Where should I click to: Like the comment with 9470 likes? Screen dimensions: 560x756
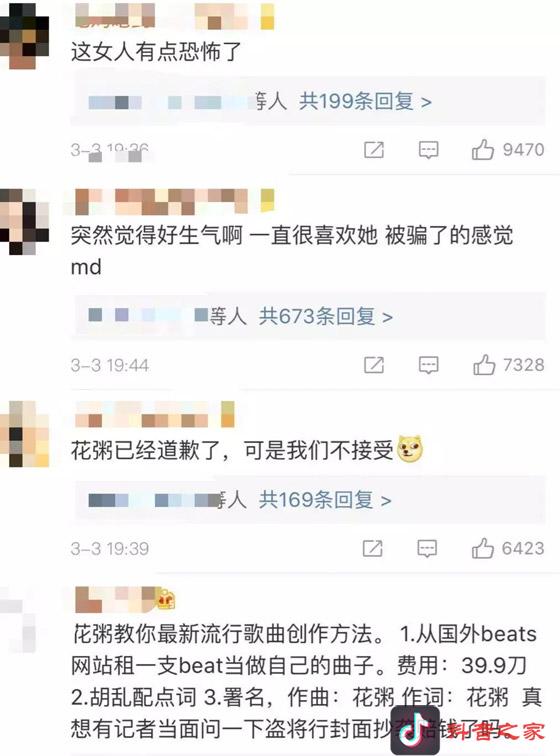(x=483, y=149)
